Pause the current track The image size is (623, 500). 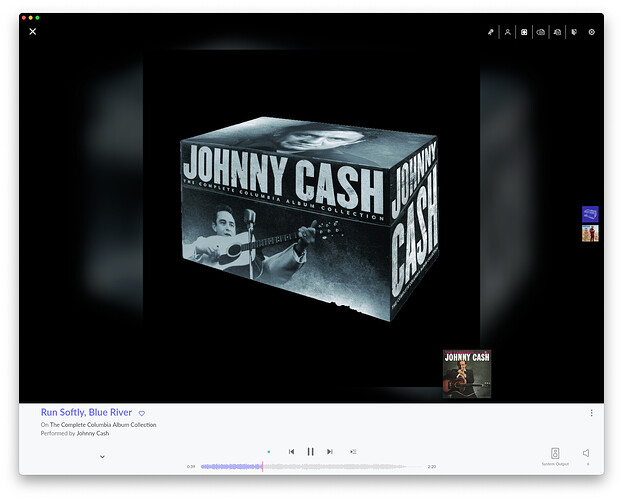tap(310, 452)
